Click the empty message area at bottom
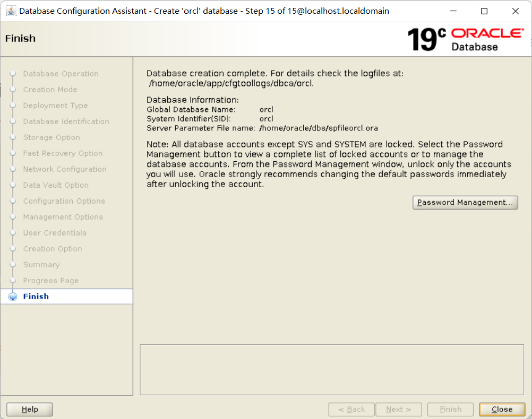532x419 pixels. (x=332, y=370)
